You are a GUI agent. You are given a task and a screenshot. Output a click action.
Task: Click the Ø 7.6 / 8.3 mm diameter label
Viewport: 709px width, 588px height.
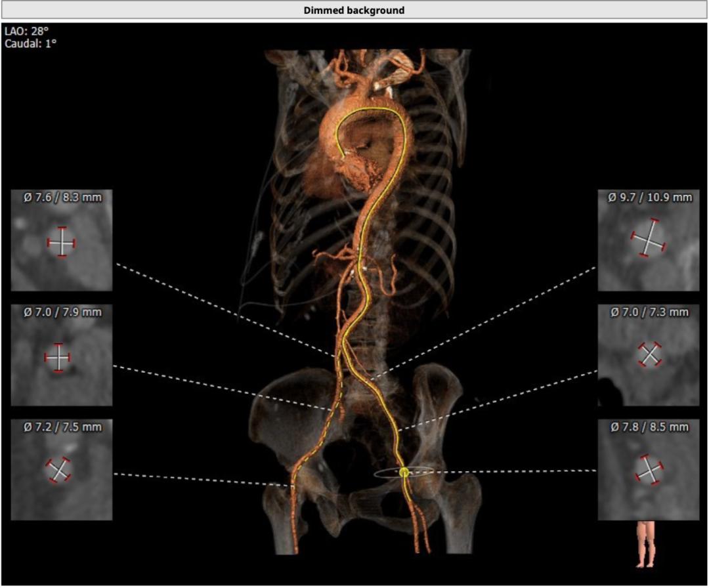click(62, 197)
